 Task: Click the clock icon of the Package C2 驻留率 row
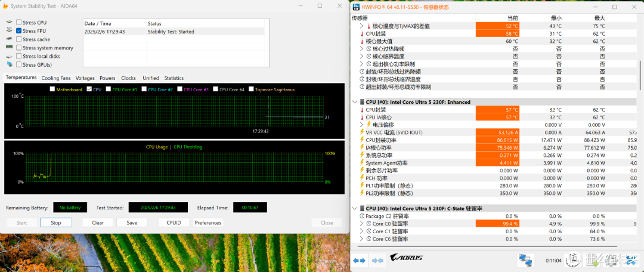pyautogui.click(x=362, y=216)
